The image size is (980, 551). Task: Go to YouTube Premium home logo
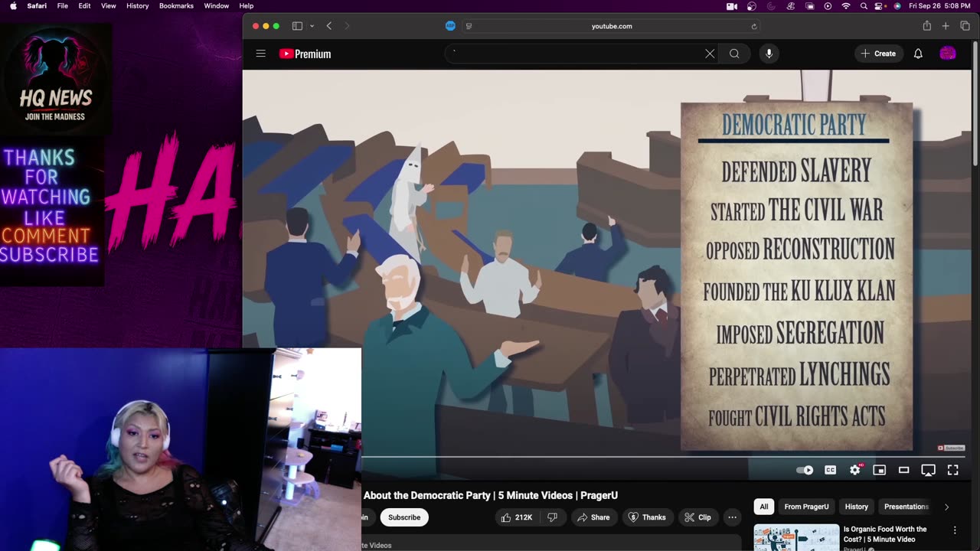pos(305,54)
